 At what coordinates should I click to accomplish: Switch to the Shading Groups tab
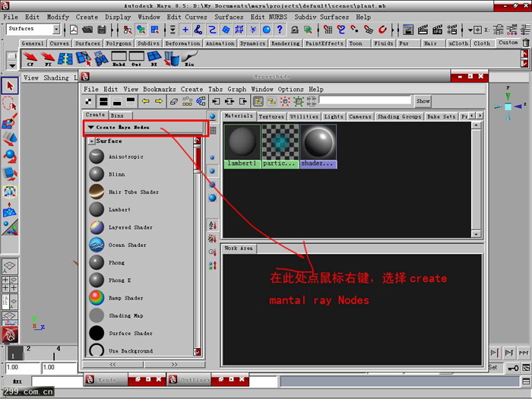(399, 116)
